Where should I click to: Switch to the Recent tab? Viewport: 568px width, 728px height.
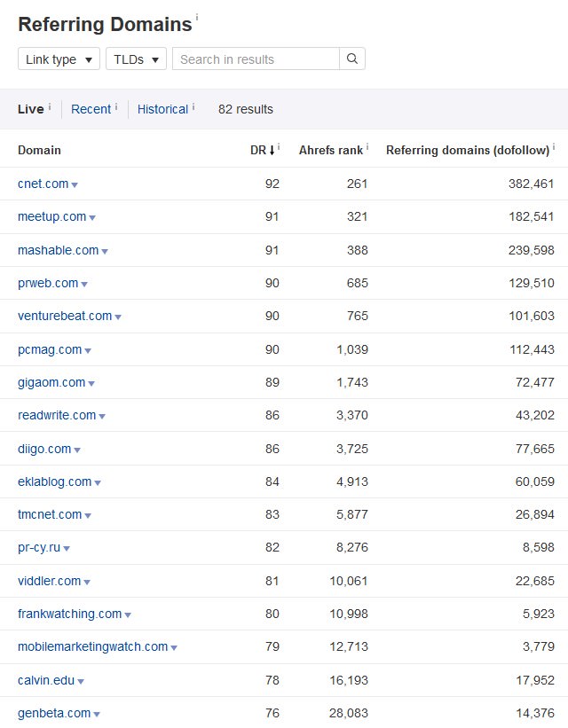coord(91,109)
